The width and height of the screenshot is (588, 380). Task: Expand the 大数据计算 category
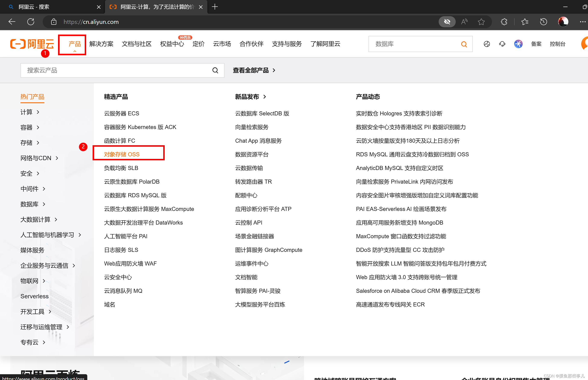[x=39, y=219]
